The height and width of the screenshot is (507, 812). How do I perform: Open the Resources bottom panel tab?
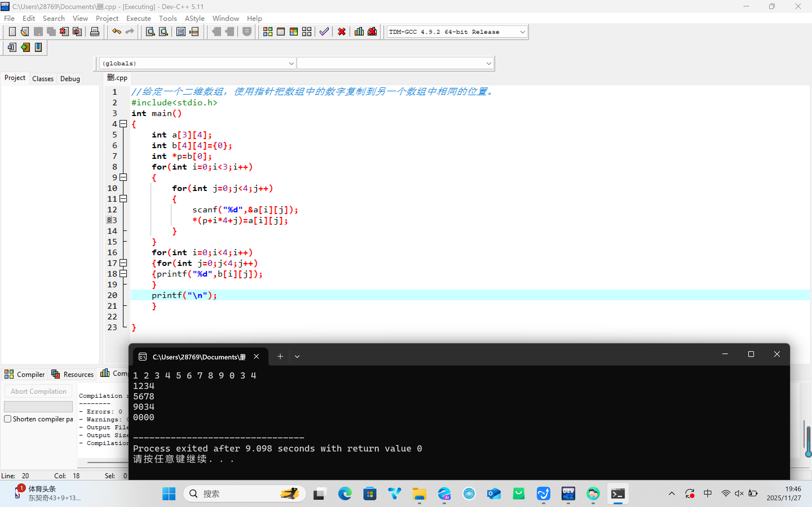72,374
